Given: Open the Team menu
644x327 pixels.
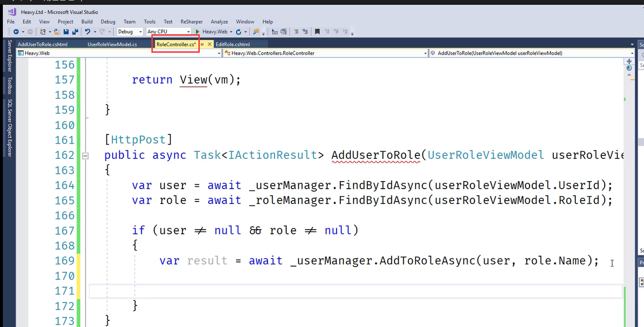Looking at the screenshot, I should pyautogui.click(x=130, y=21).
